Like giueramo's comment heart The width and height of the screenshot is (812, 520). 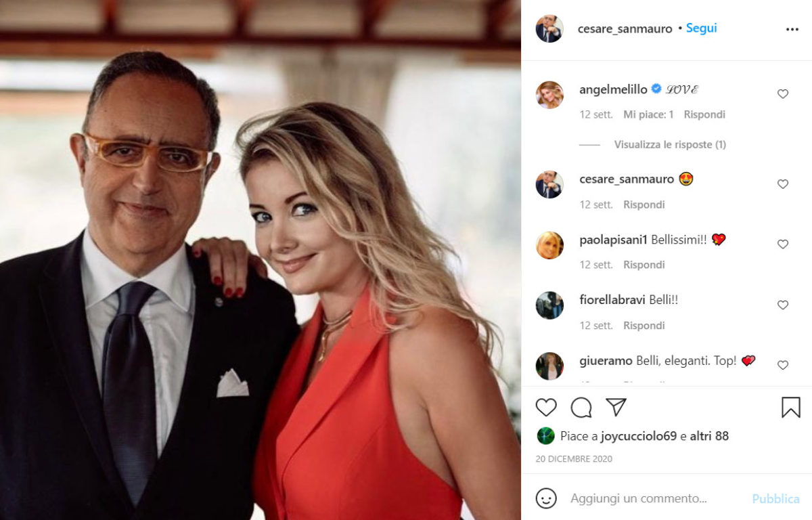783,365
